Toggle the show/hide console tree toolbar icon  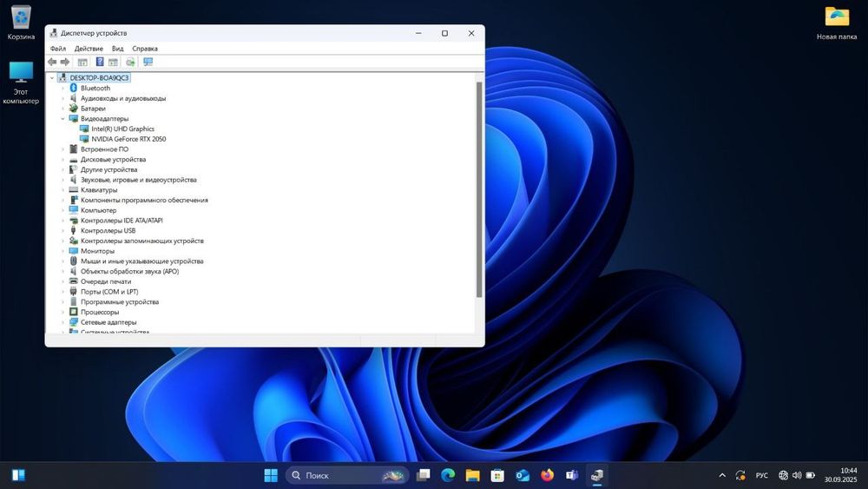click(x=82, y=63)
